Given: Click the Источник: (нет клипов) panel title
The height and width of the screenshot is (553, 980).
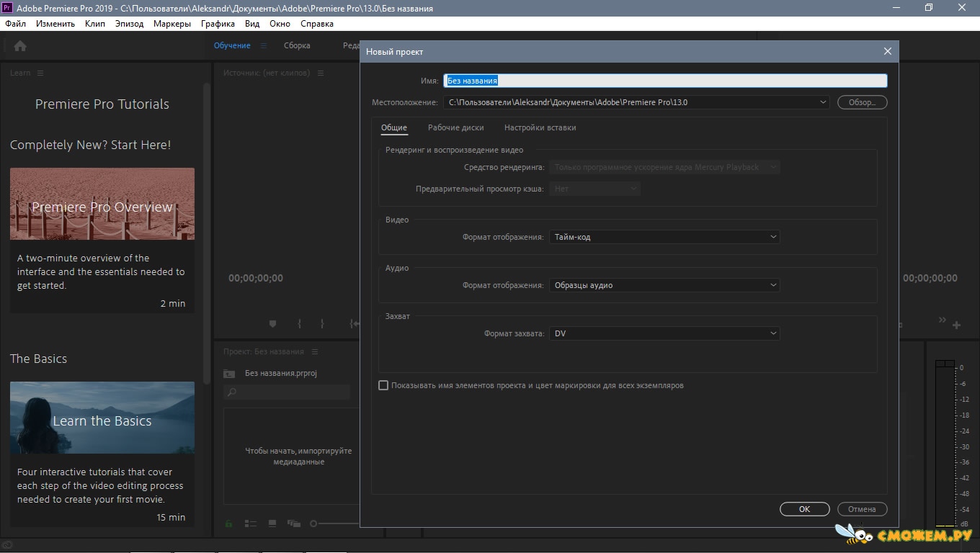Looking at the screenshot, I should click(x=267, y=73).
